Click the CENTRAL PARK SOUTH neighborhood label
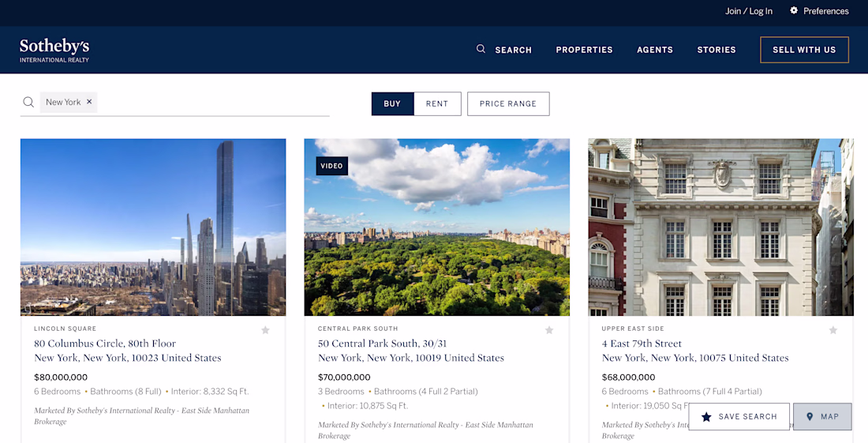The height and width of the screenshot is (443, 868). click(x=357, y=328)
